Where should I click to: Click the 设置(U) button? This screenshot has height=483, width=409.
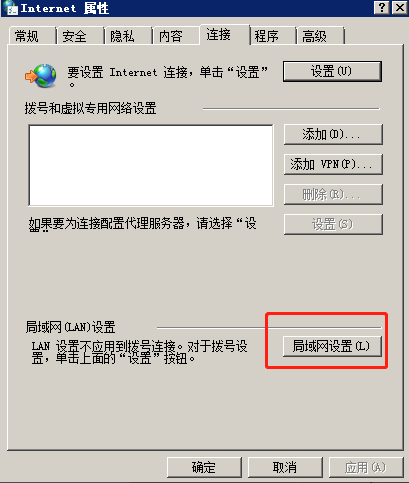(x=332, y=71)
